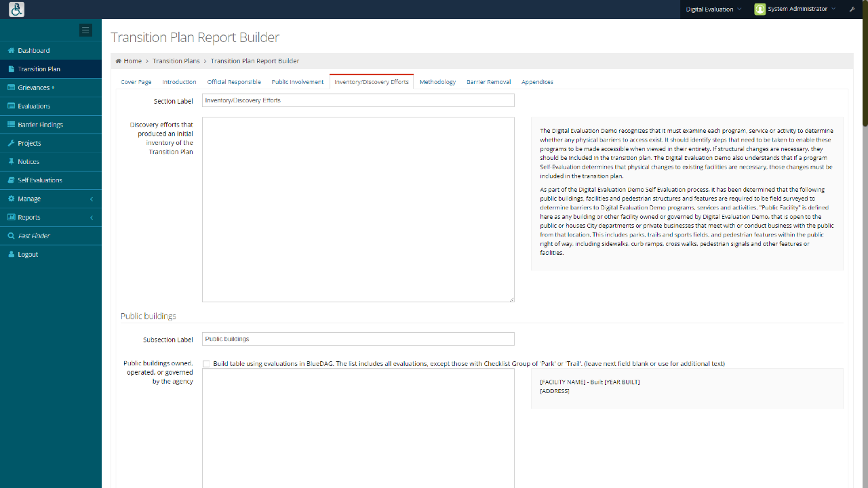
Task: Click the home icon in breadcrumb
Action: (x=119, y=61)
